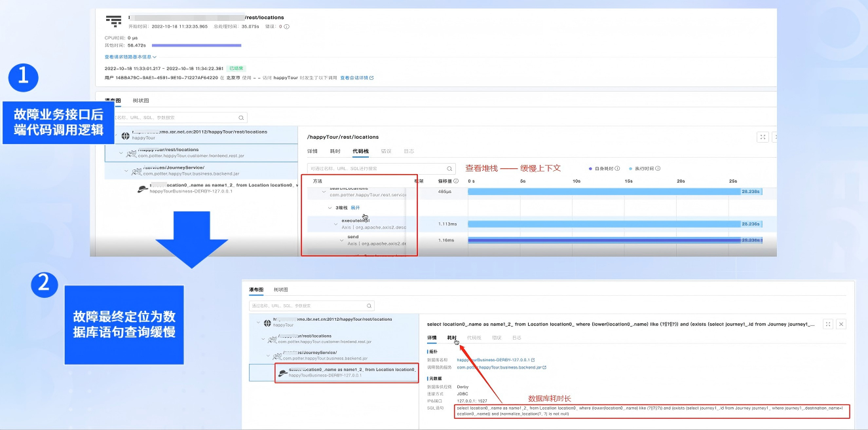Click the 偏移量 column info icon
The height and width of the screenshot is (430, 868).
pyautogui.click(x=456, y=181)
